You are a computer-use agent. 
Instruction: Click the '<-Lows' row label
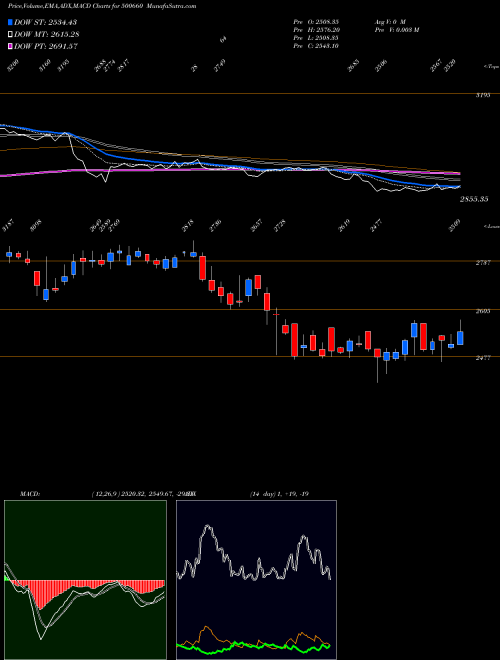491,227
